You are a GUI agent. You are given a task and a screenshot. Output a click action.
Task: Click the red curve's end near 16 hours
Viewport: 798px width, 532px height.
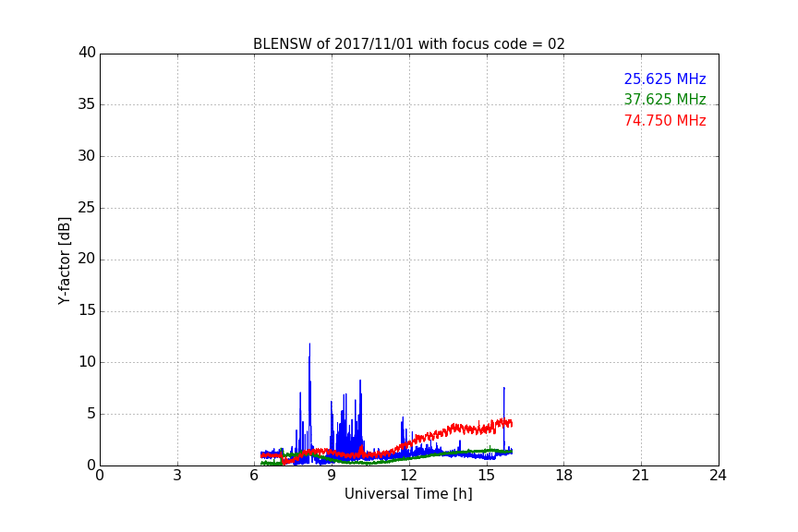pos(510,423)
